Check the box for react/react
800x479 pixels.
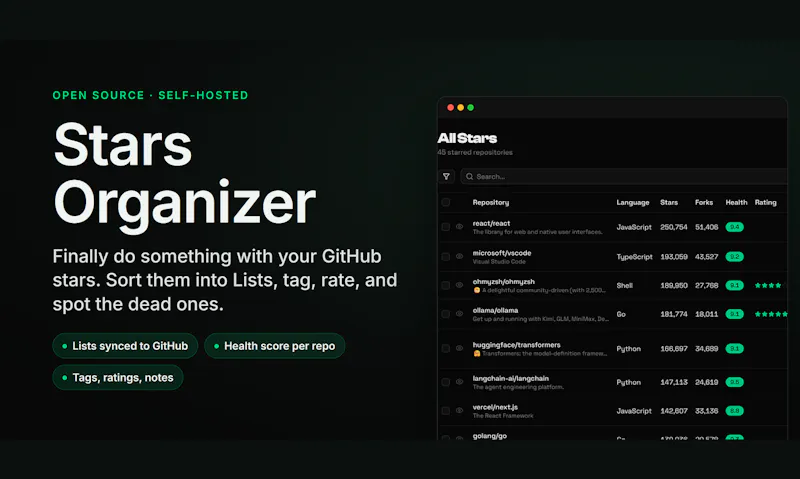pos(446,227)
